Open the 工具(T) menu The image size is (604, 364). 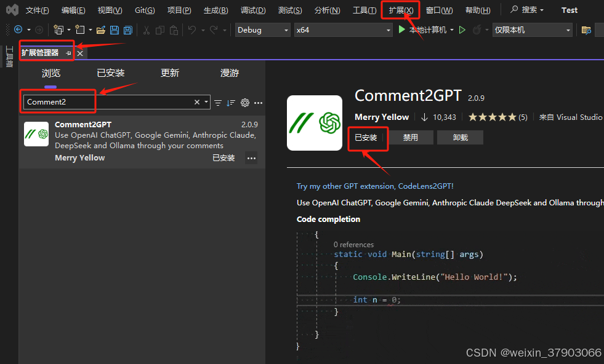coord(364,10)
